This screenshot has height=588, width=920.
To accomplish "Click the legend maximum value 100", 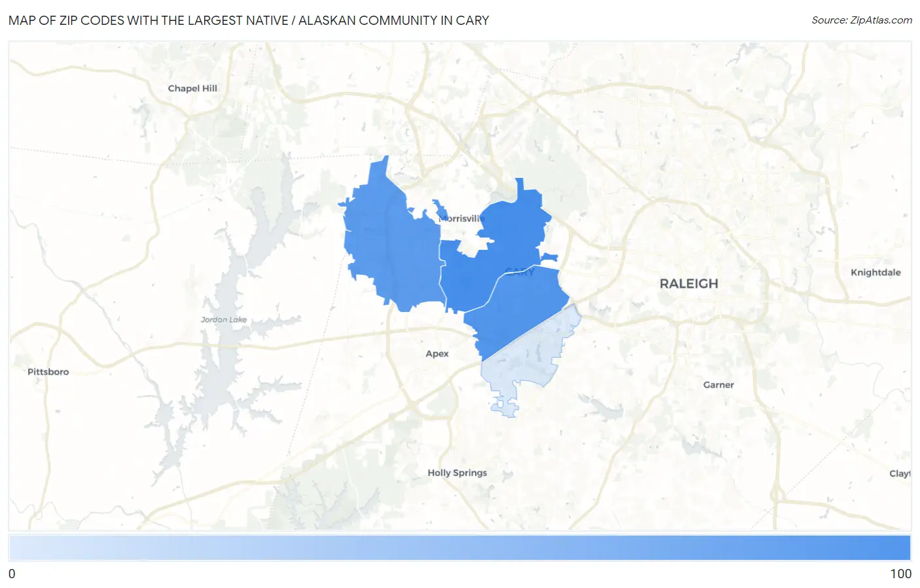I will tap(900, 574).
